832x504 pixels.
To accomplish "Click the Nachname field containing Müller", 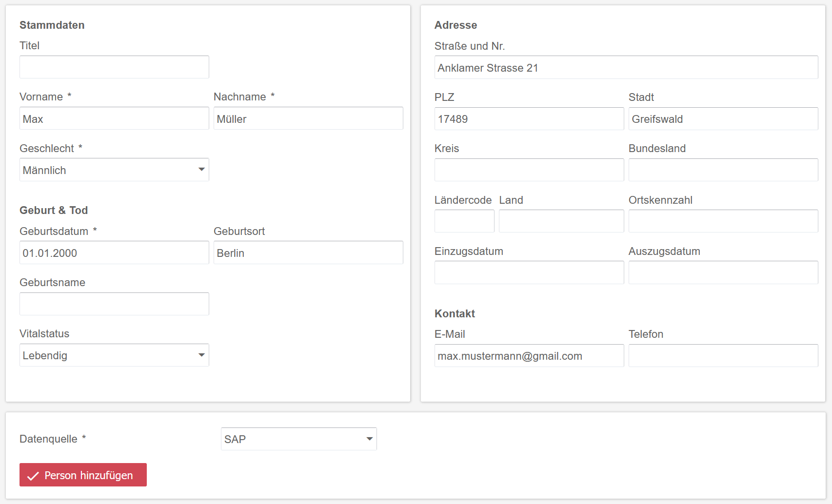I will pos(308,118).
